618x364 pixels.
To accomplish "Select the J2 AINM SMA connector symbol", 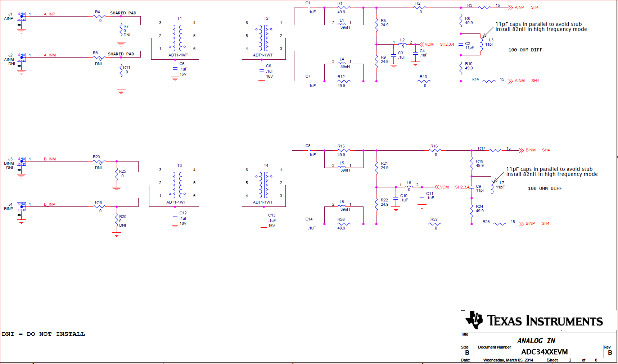I will 22,58.
